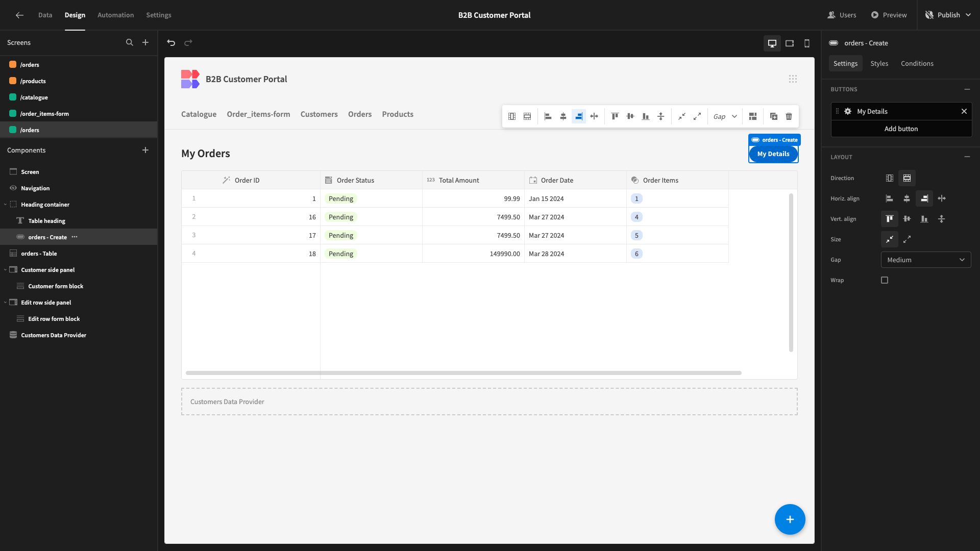This screenshot has height=551, width=980.
Task: Open the app grid dots icon
Action: coord(793,79)
